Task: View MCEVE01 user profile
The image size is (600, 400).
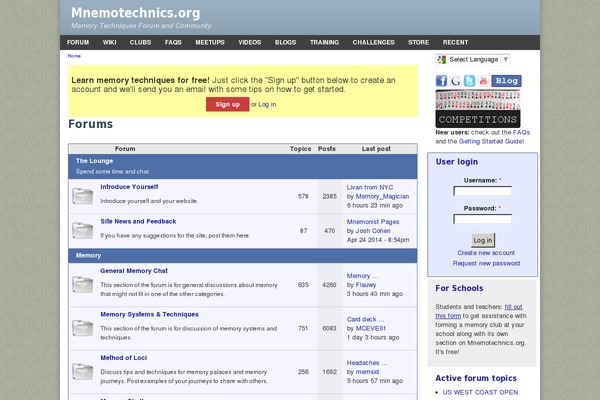Action: [x=371, y=328]
